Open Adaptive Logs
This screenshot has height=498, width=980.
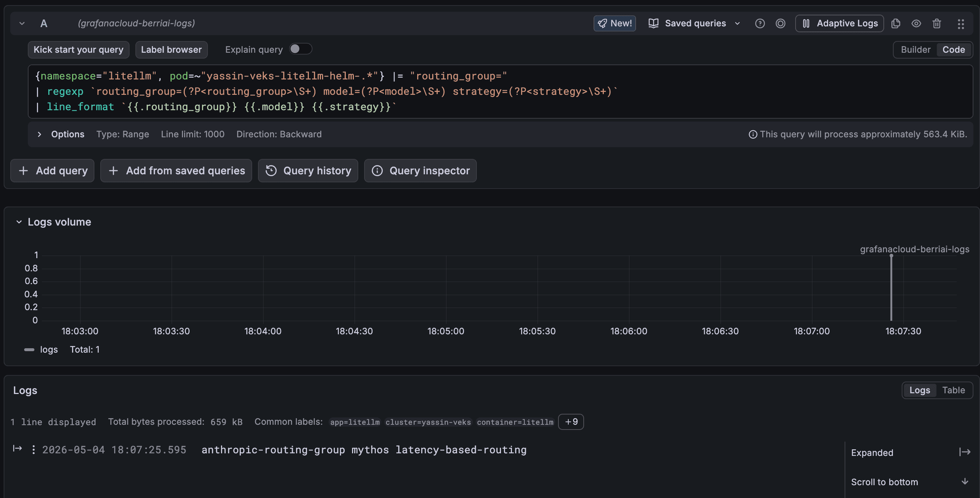tap(839, 23)
